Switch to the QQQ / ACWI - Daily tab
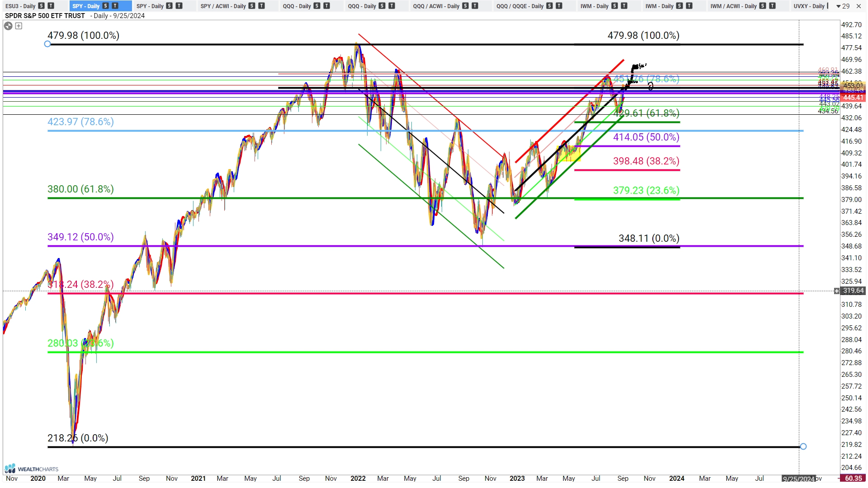Viewport: 868px width, 488px height. pos(436,6)
